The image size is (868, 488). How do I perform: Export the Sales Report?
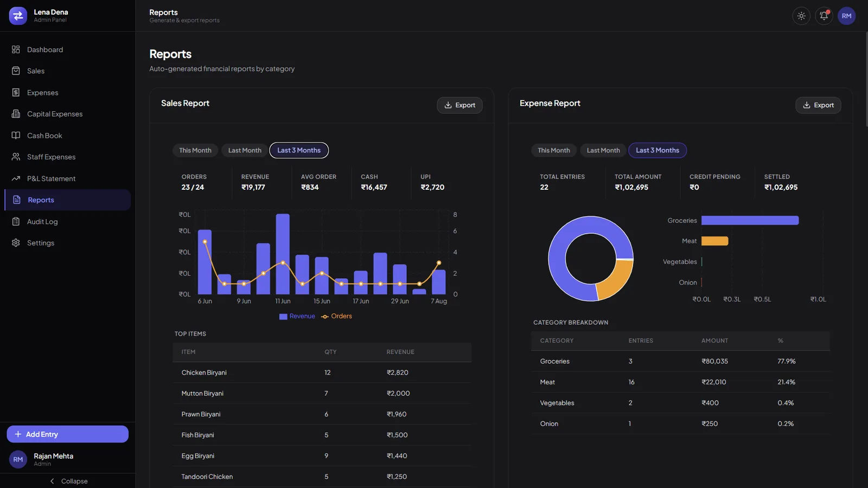459,105
